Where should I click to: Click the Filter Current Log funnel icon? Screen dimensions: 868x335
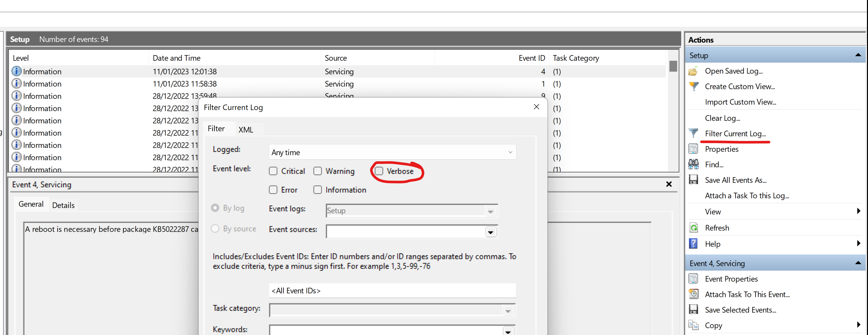pos(693,133)
